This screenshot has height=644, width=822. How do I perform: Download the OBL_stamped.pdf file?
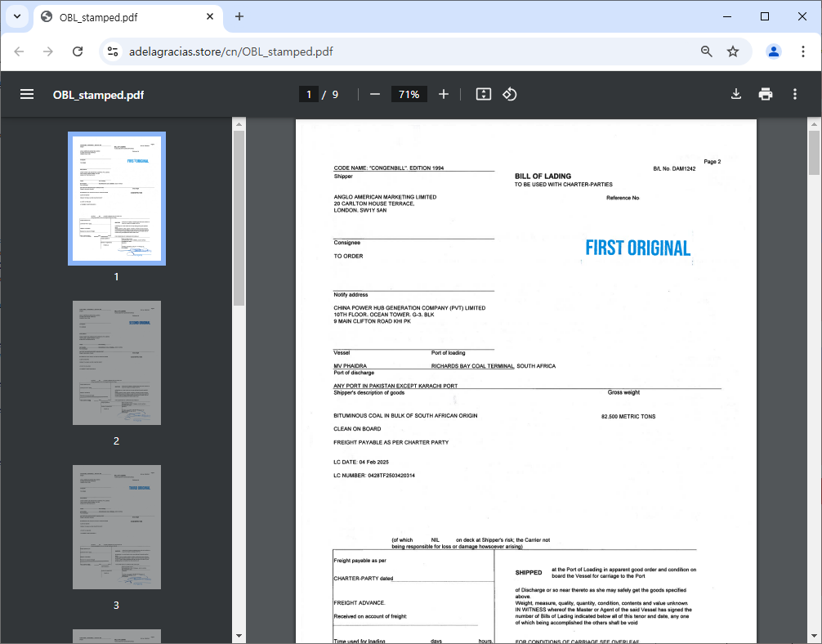point(736,95)
